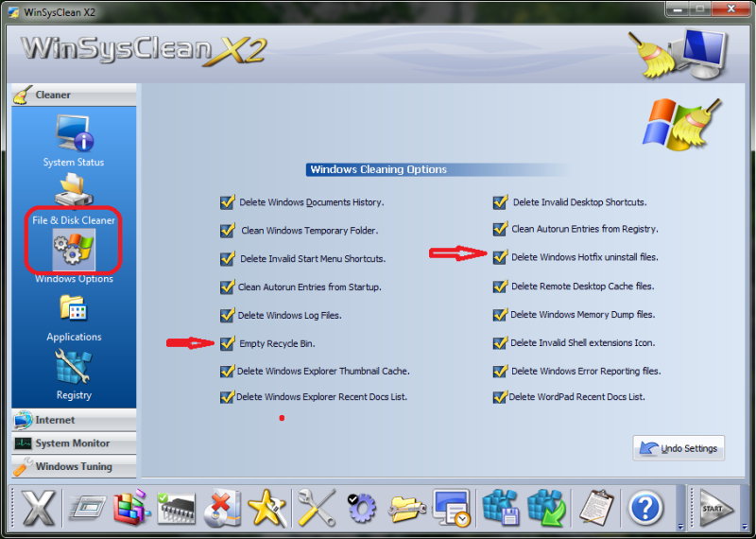Uncheck Clean Autorun Entries from Startup
756x539 pixels.
coord(227,287)
